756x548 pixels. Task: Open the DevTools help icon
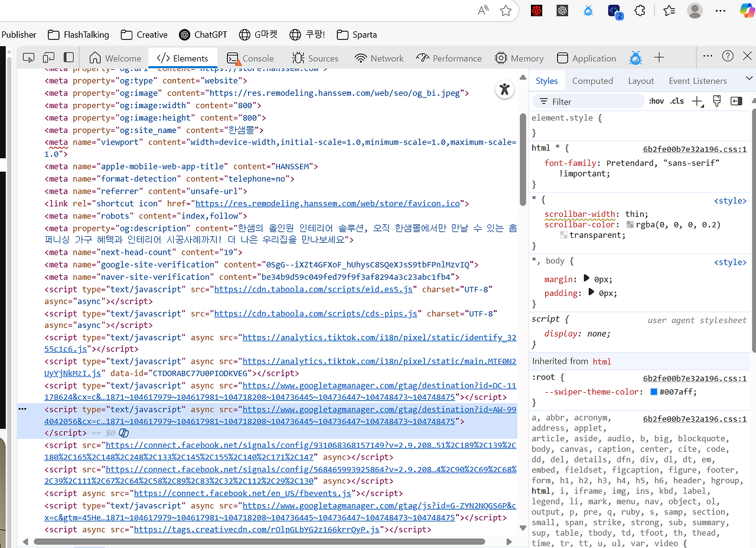click(728, 56)
